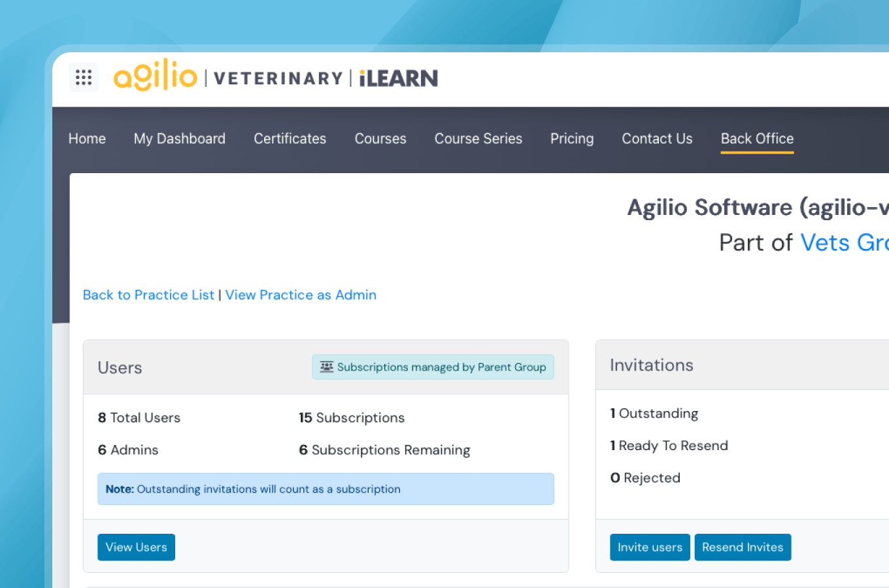The image size is (889, 588).
Task: Go to the Home menu item
Action: pos(87,139)
